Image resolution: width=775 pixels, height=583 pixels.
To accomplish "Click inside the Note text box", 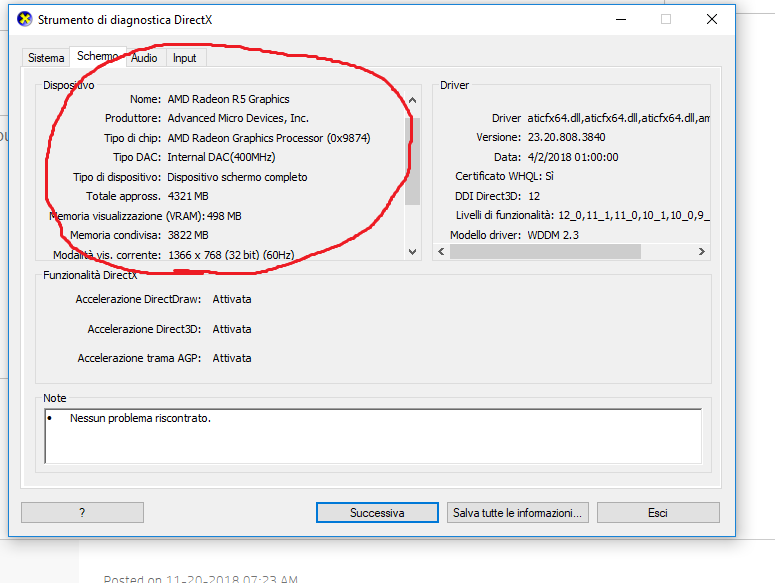I will click(x=373, y=436).
